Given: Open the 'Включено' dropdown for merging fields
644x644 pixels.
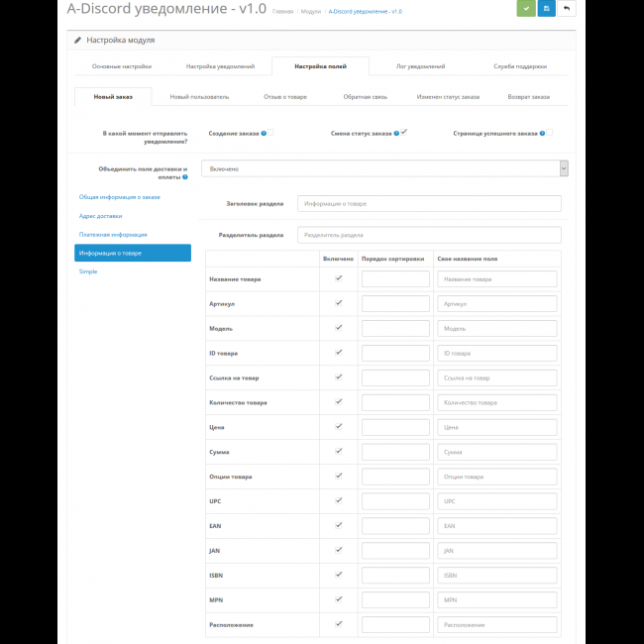Looking at the screenshot, I should point(384,169).
